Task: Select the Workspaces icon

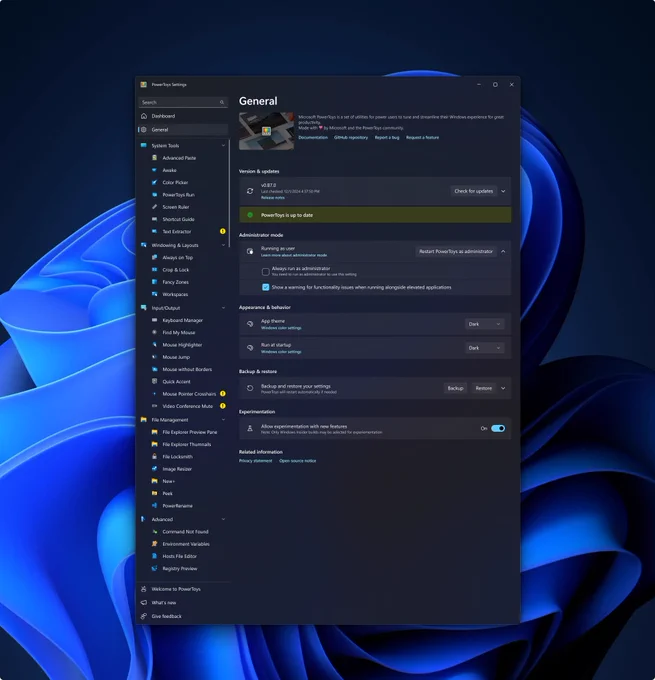Action: click(154, 294)
